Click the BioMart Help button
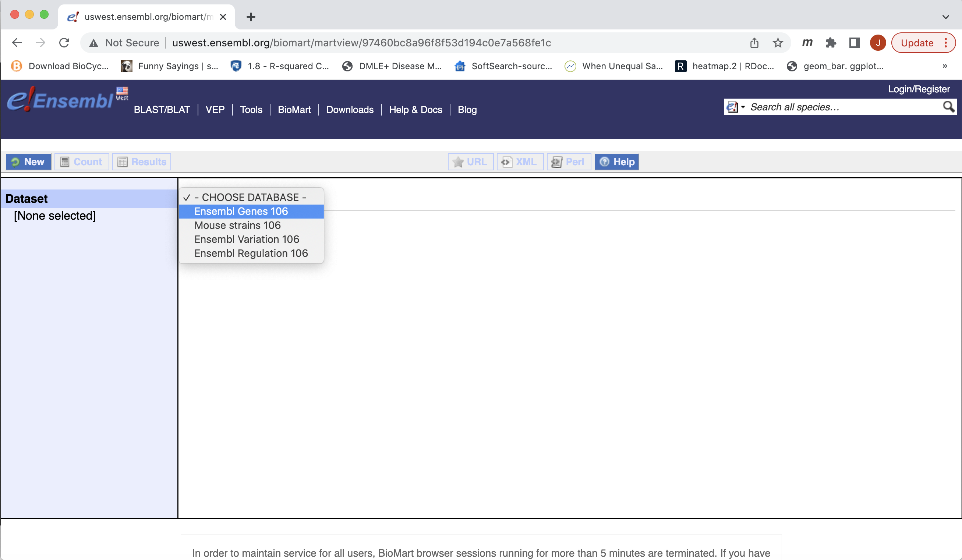This screenshot has height=560, width=962. pos(617,162)
